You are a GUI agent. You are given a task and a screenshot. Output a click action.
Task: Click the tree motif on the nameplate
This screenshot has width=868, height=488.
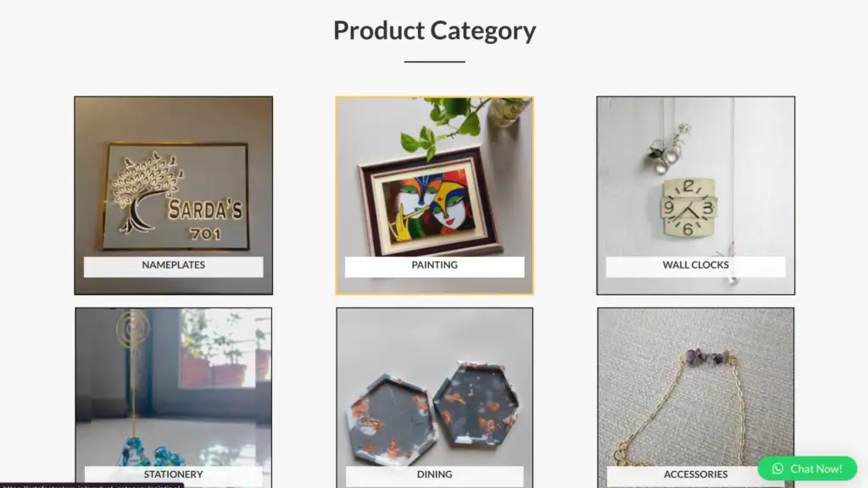[145, 192]
